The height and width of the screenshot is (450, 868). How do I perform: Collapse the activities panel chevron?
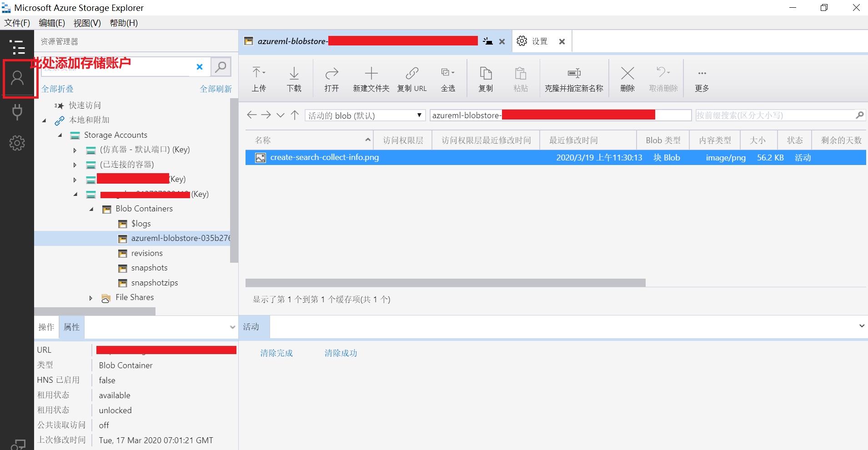click(x=862, y=326)
